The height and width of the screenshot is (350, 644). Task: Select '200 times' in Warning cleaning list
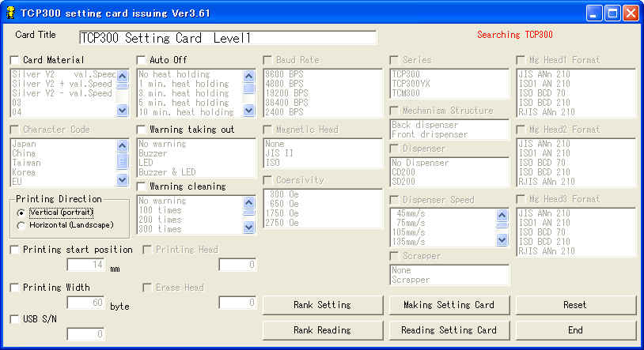coord(160,220)
